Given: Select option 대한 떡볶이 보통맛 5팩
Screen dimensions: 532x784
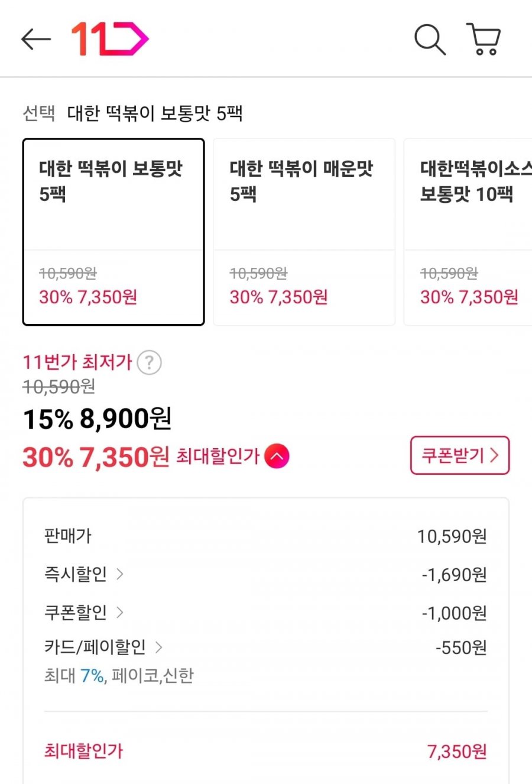Looking at the screenshot, I should [113, 232].
